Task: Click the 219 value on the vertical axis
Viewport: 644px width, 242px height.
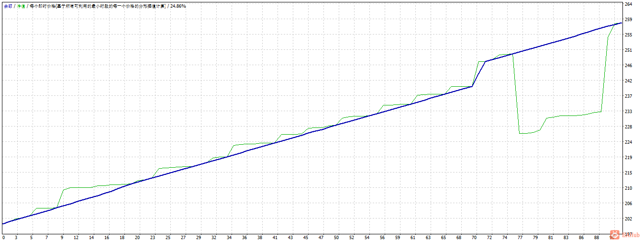Action: [629, 158]
